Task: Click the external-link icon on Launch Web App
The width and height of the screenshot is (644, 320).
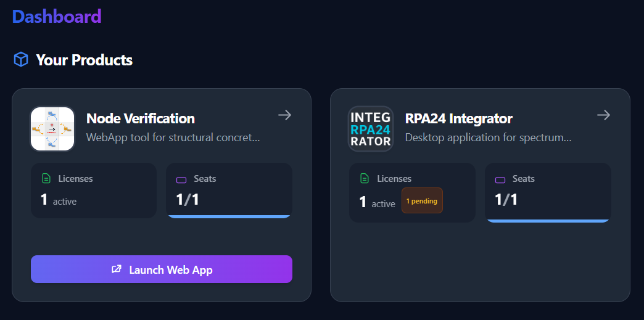Action: 116,269
